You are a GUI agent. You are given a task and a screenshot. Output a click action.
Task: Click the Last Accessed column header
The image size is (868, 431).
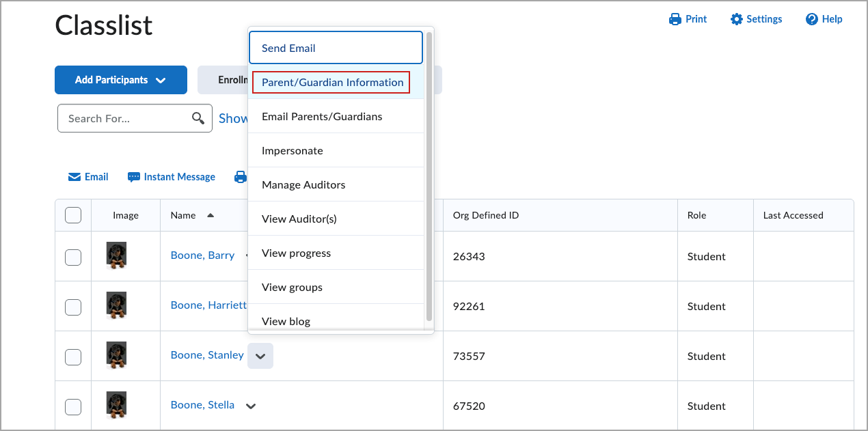[794, 215]
